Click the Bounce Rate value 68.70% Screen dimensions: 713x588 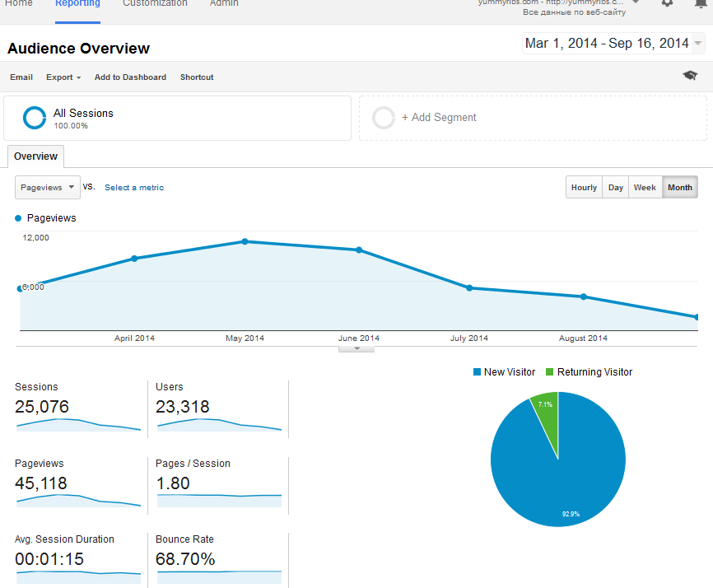(x=185, y=559)
